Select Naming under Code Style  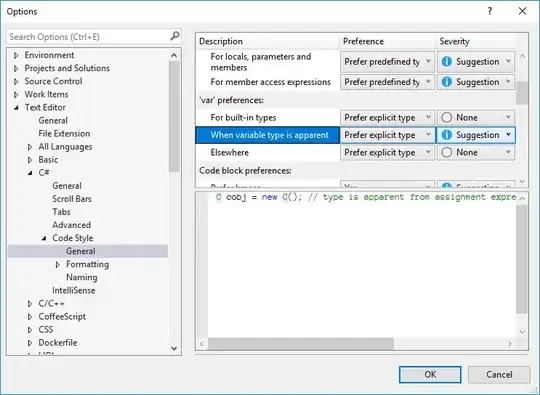pyautogui.click(x=82, y=277)
